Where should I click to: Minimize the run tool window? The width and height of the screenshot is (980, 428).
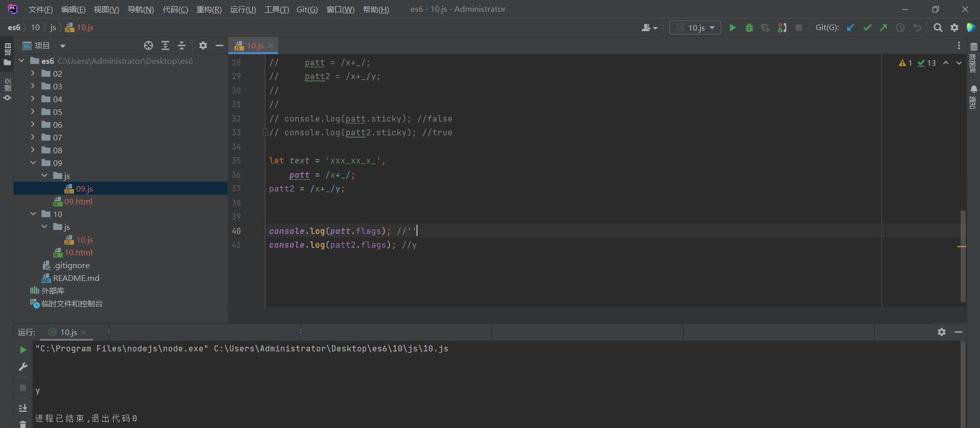[959, 332]
